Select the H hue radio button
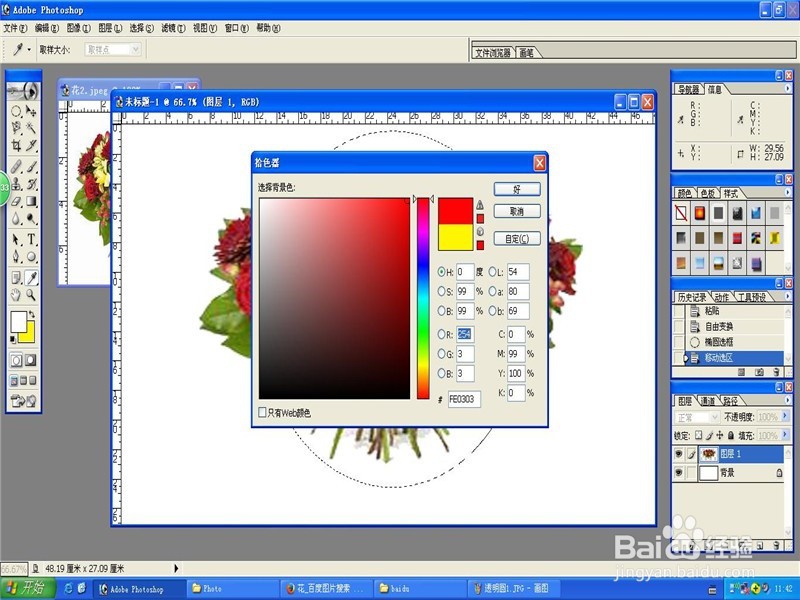 [x=441, y=272]
